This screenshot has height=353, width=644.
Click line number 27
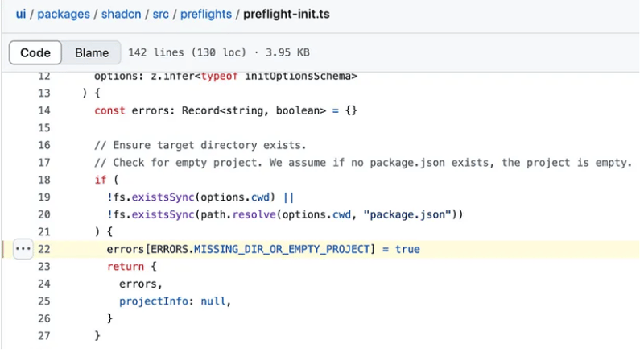tap(44, 335)
